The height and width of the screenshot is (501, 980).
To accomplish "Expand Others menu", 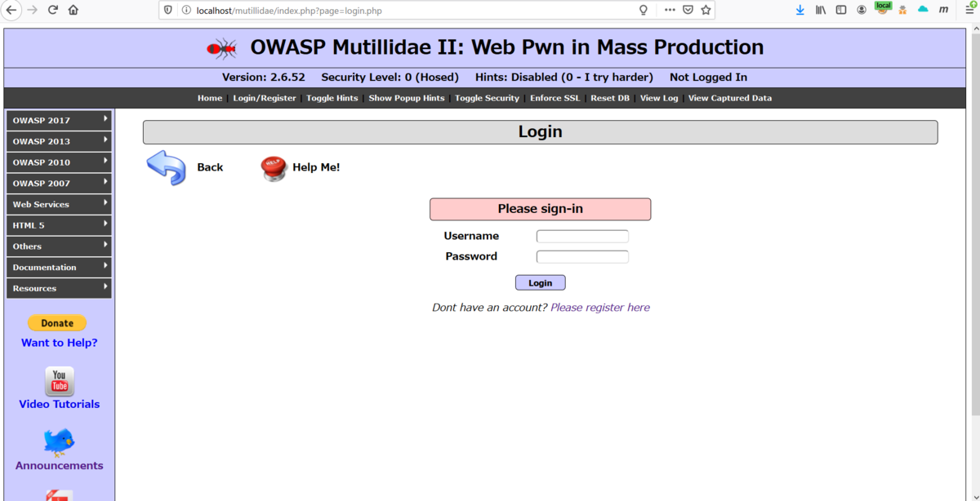I will click(59, 246).
